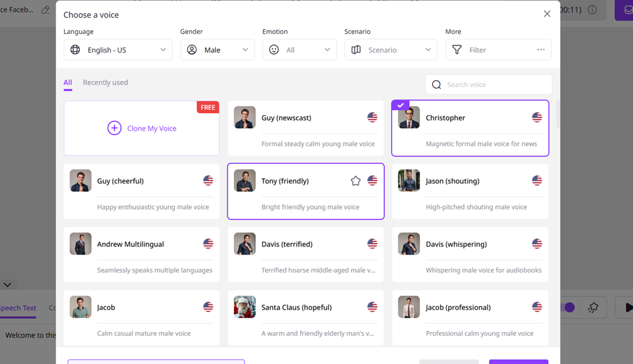Click the pencil edit icon next to project name
This screenshot has width=633, height=364.
click(45, 10)
